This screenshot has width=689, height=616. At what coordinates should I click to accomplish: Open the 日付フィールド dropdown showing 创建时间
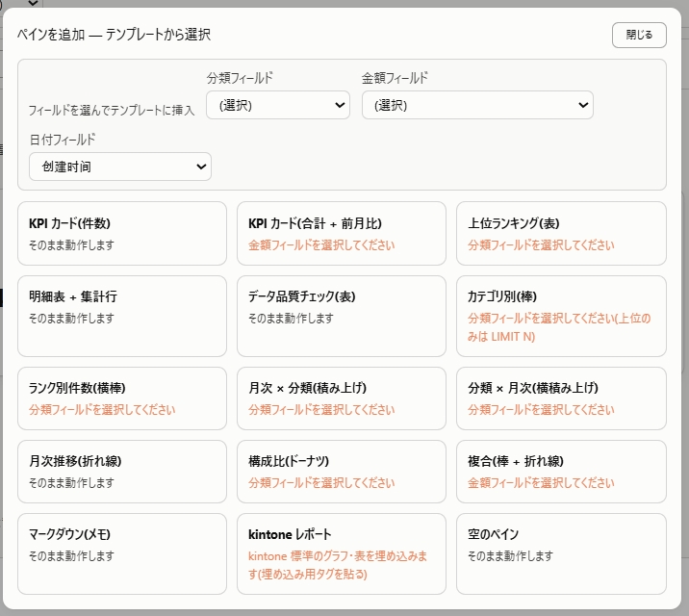coord(120,167)
